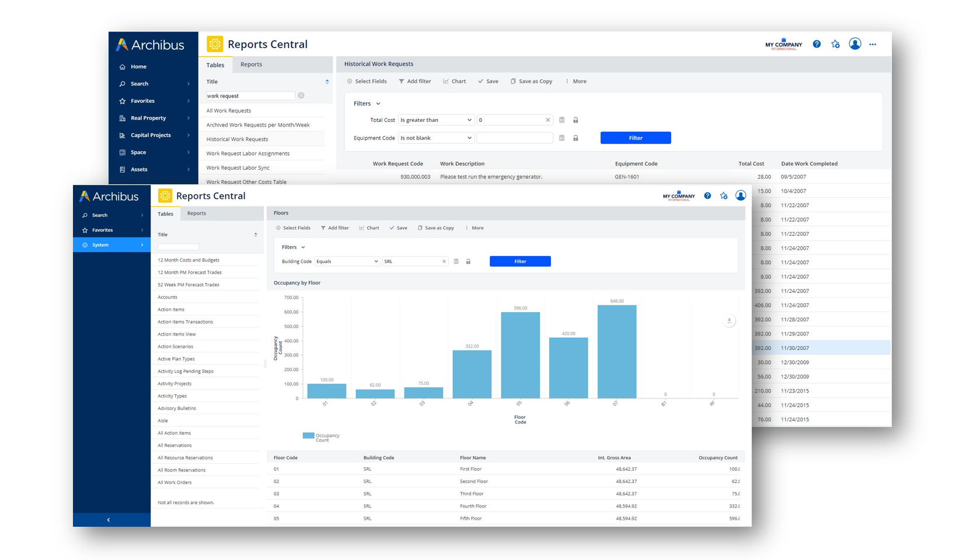
Task: Click the chart download icon on Occupancy by Floor
Action: point(728,321)
